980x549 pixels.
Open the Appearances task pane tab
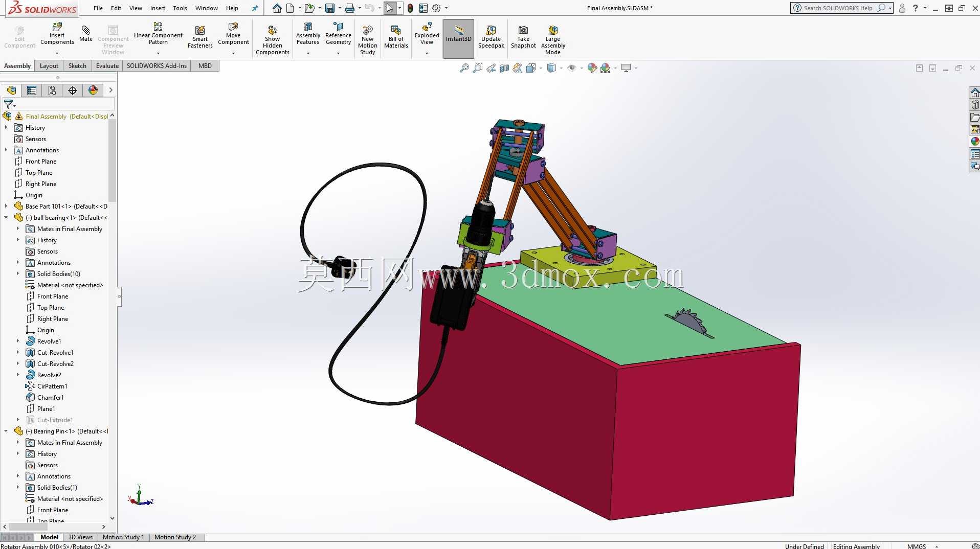pyautogui.click(x=975, y=141)
